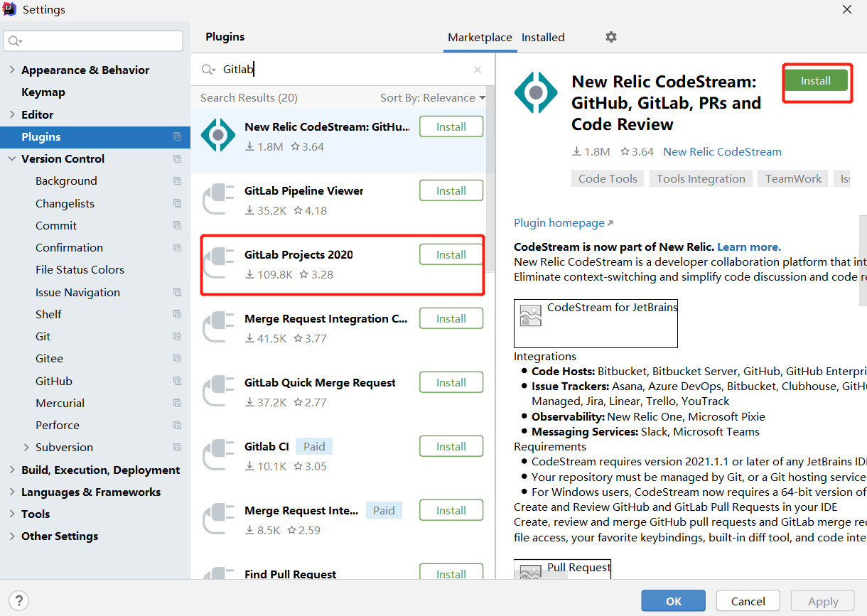Viewport: 867px width, 616px height.
Task: Click GitLab Projects 2020 plug icon
Action: click(x=218, y=262)
